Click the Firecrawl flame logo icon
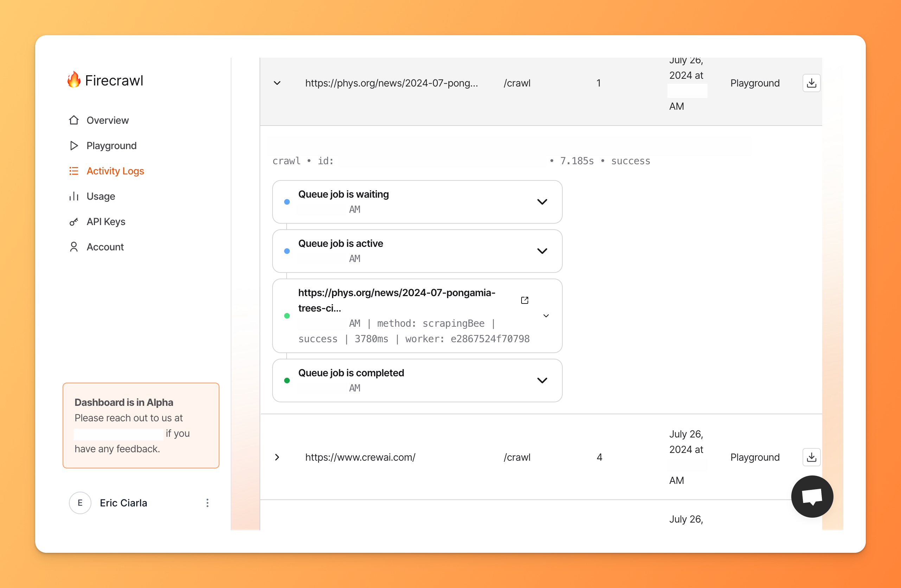 (x=74, y=80)
